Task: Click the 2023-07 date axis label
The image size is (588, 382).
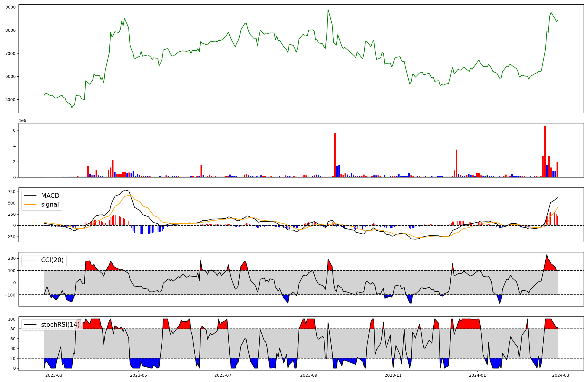Action: click(223, 375)
